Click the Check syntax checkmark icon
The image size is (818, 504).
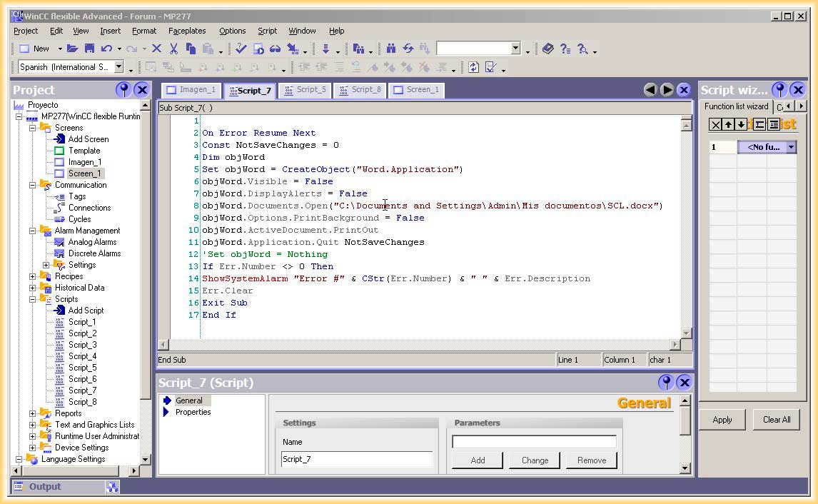click(x=241, y=49)
